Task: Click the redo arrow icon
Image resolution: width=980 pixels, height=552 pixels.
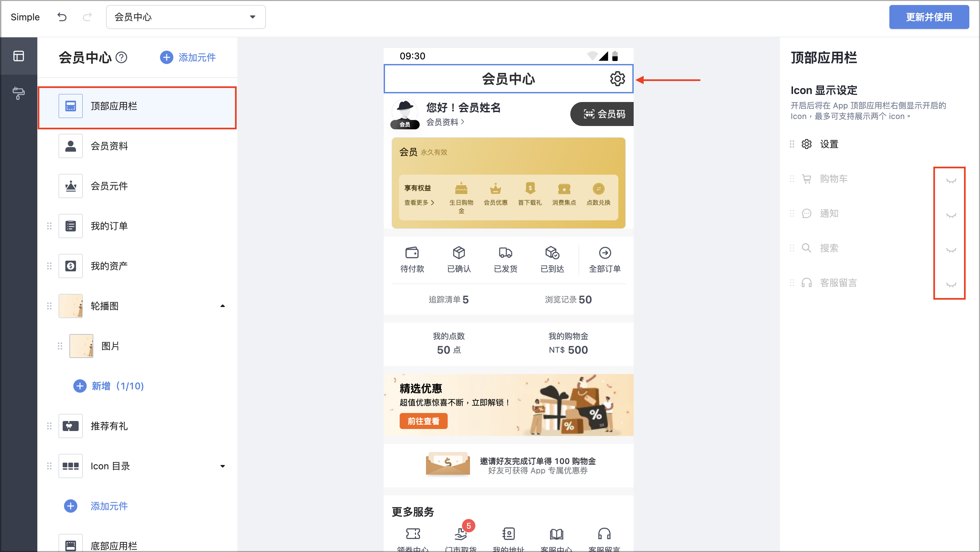Action: pyautogui.click(x=87, y=17)
